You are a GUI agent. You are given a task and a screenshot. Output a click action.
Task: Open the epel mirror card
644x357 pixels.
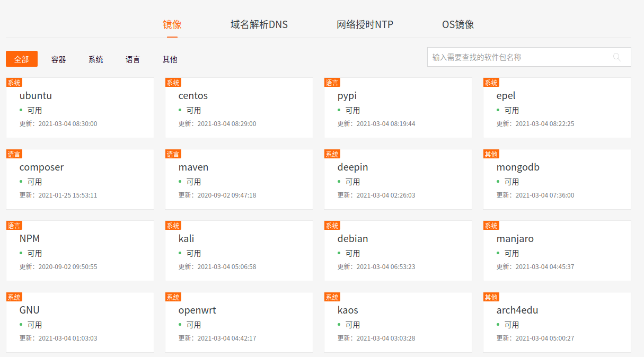[x=557, y=108]
